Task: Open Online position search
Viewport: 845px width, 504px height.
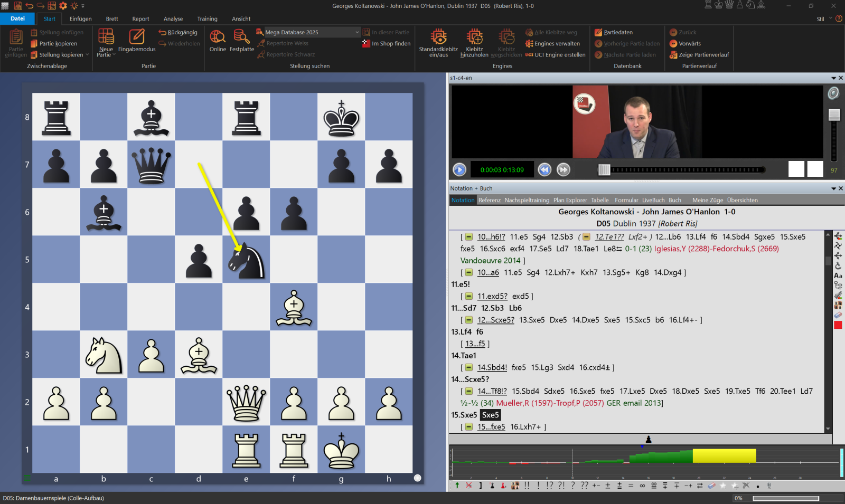Action: [218, 38]
